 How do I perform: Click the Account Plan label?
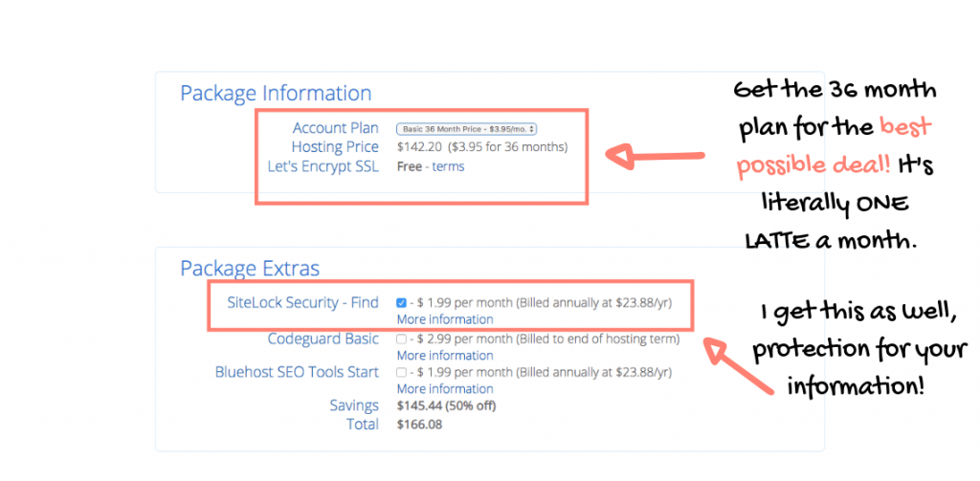pyautogui.click(x=336, y=128)
